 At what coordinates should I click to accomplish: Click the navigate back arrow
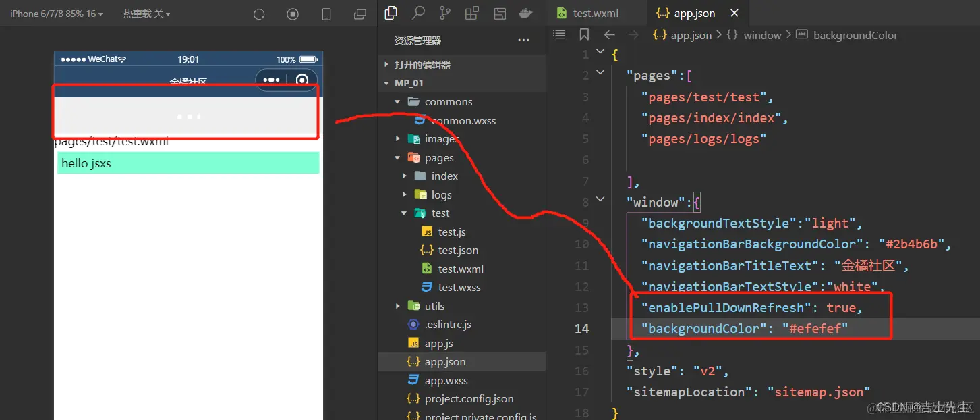click(x=609, y=34)
